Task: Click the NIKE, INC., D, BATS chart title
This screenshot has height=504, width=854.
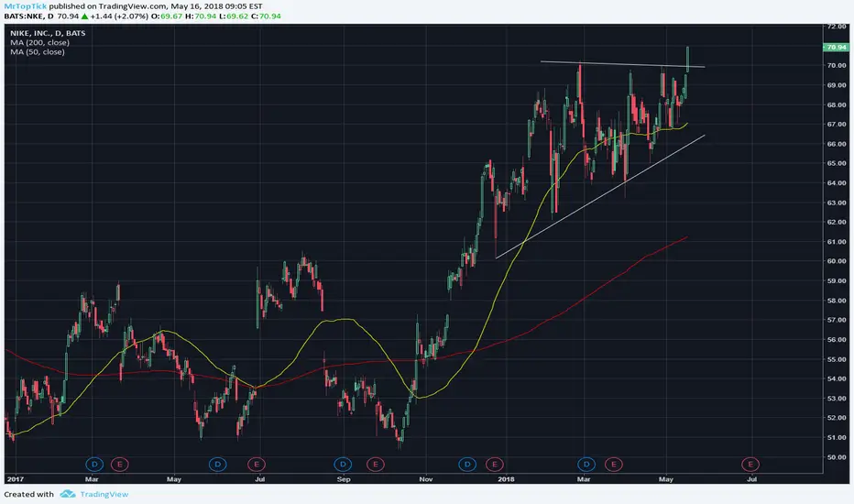Action: 48,33
